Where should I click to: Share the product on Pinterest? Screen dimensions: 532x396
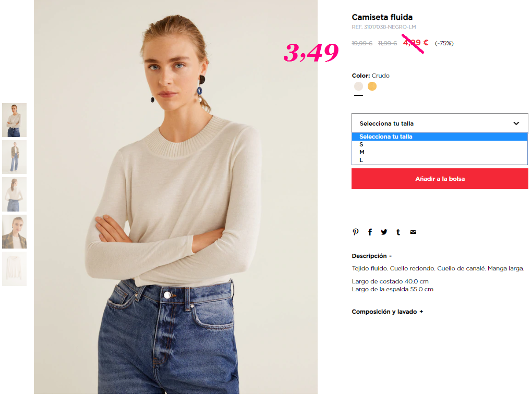click(x=356, y=232)
